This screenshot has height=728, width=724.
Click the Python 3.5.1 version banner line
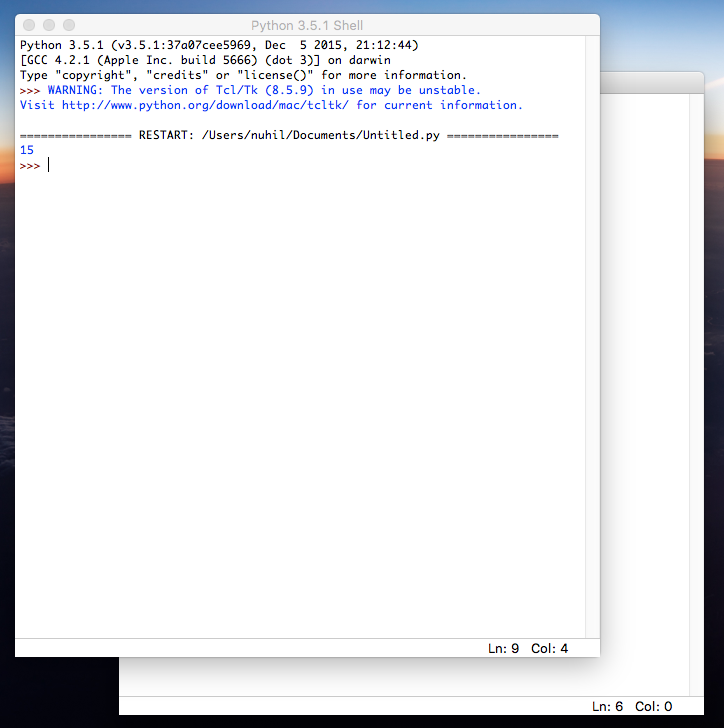pyautogui.click(x=219, y=45)
